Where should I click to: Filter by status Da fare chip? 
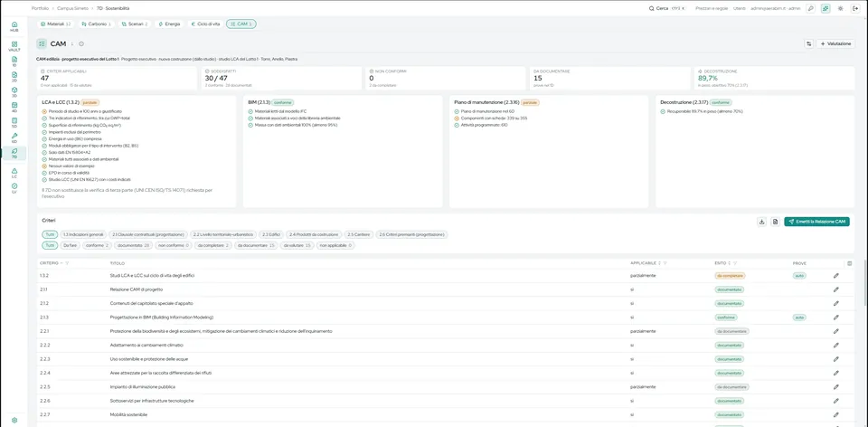[x=70, y=245]
